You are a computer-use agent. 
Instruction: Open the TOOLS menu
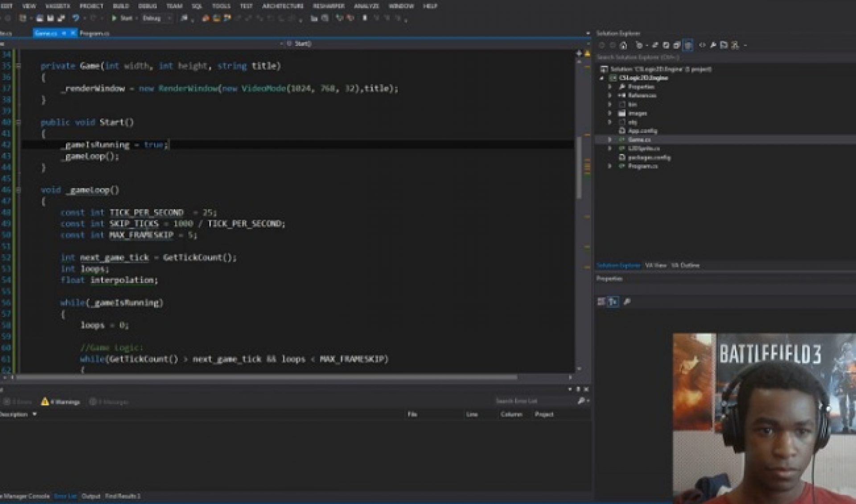221,6
